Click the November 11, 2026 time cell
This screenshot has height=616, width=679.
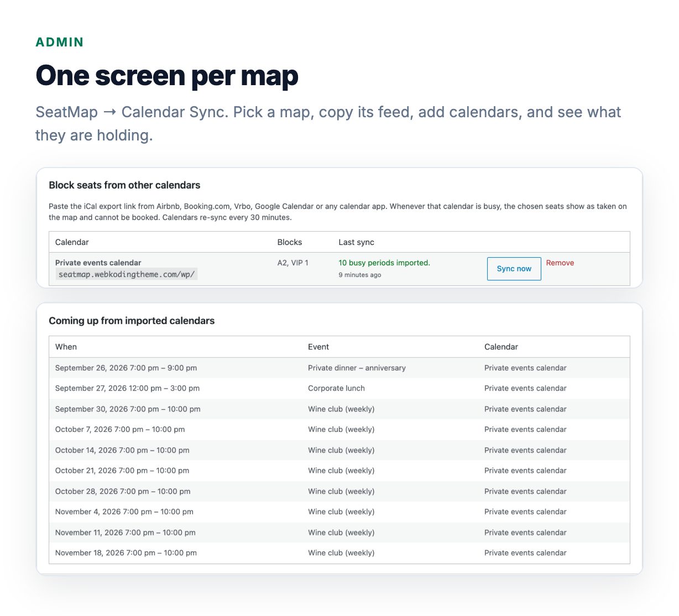click(x=126, y=533)
